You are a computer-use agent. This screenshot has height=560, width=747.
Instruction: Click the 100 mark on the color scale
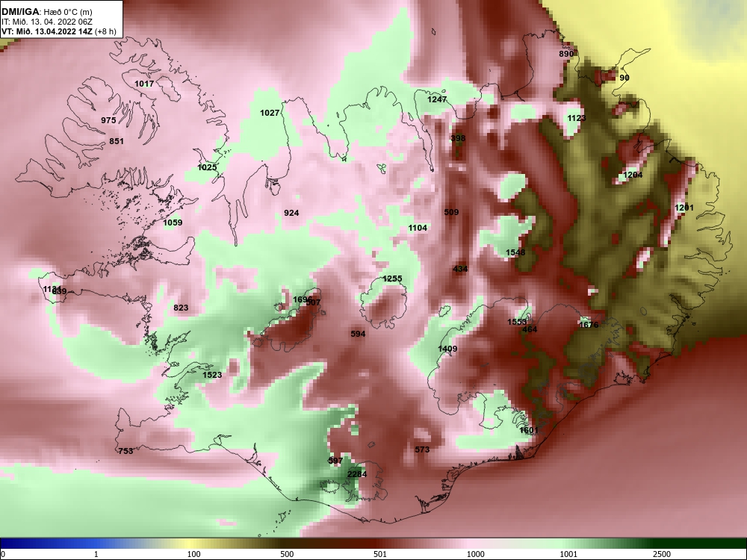point(194,554)
